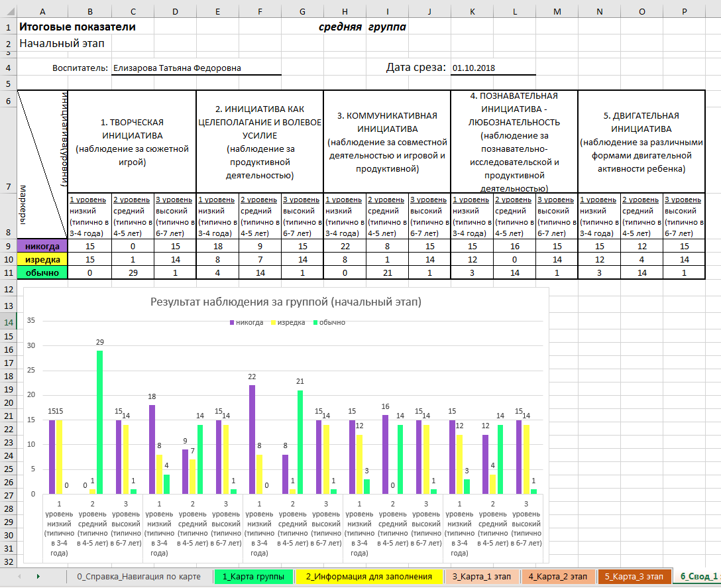Select value 16 in the никогда row
Screen dimensions: 721x588
coord(514,246)
